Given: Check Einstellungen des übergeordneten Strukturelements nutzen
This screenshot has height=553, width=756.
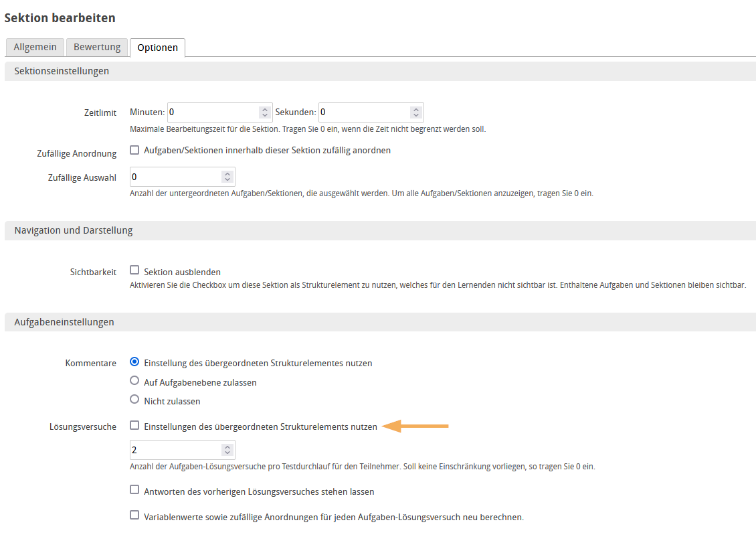Looking at the screenshot, I should tap(134, 426).
